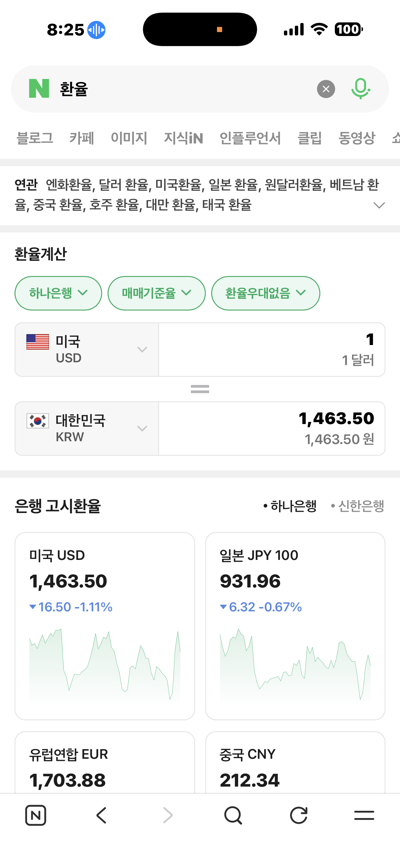Clear the search field text
Viewport: 400px width, 868px height.
(x=326, y=89)
